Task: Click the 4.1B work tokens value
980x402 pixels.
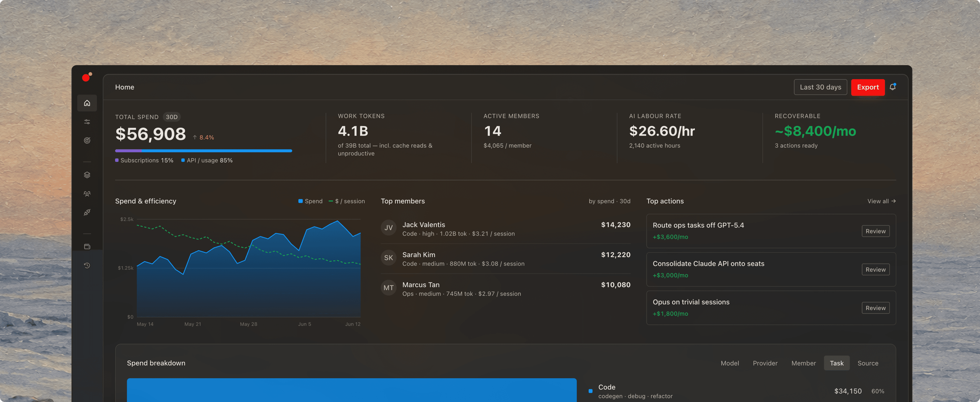Action: click(x=353, y=131)
